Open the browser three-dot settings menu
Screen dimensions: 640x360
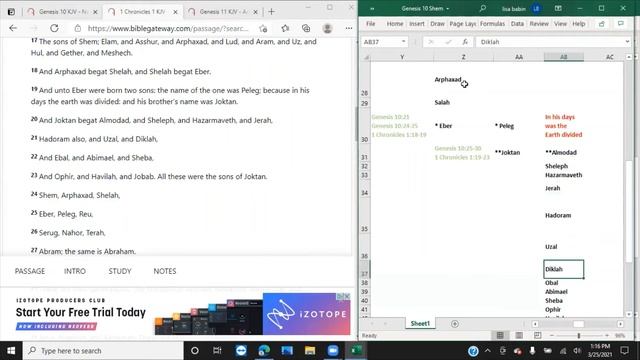point(349,28)
